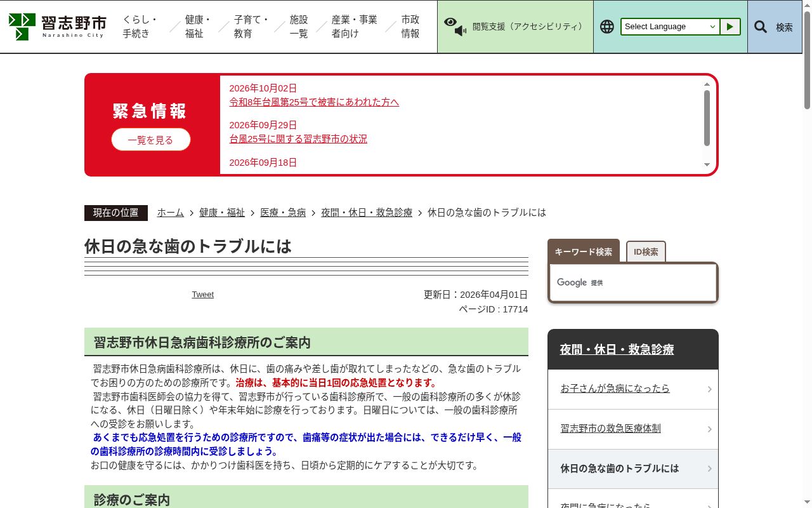
Task: Select the キーワード検索 tab
Action: [x=584, y=251]
